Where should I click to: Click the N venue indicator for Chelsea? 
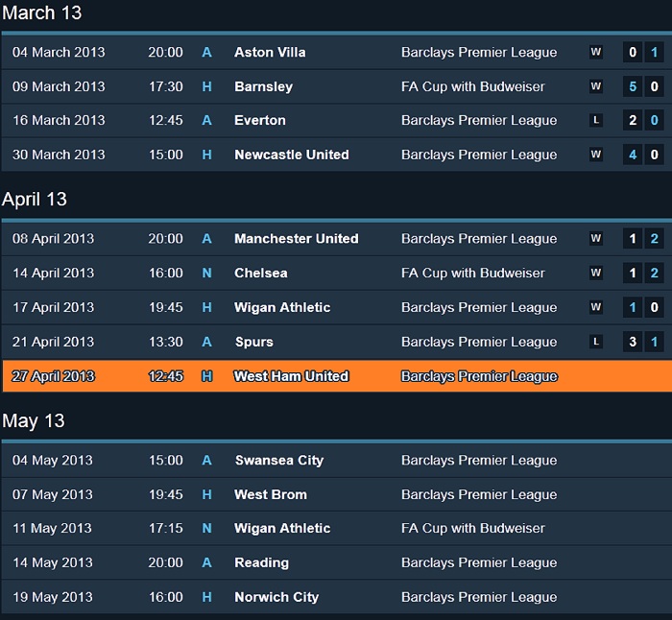(x=206, y=274)
